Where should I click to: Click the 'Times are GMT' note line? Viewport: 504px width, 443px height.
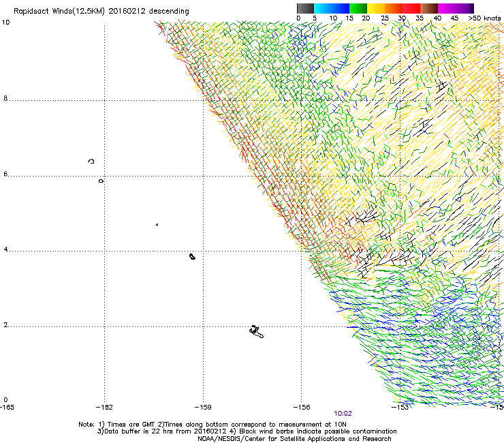pos(212,425)
